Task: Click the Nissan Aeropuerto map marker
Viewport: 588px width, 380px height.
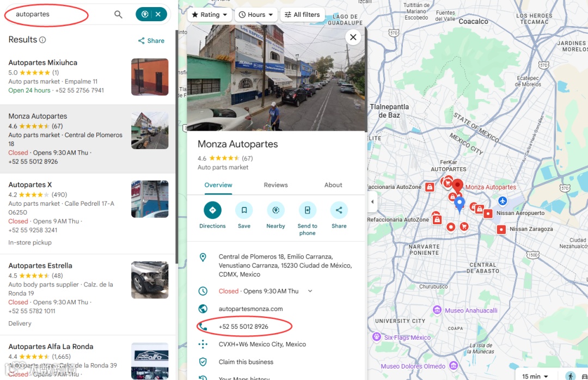Action: pyautogui.click(x=488, y=213)
